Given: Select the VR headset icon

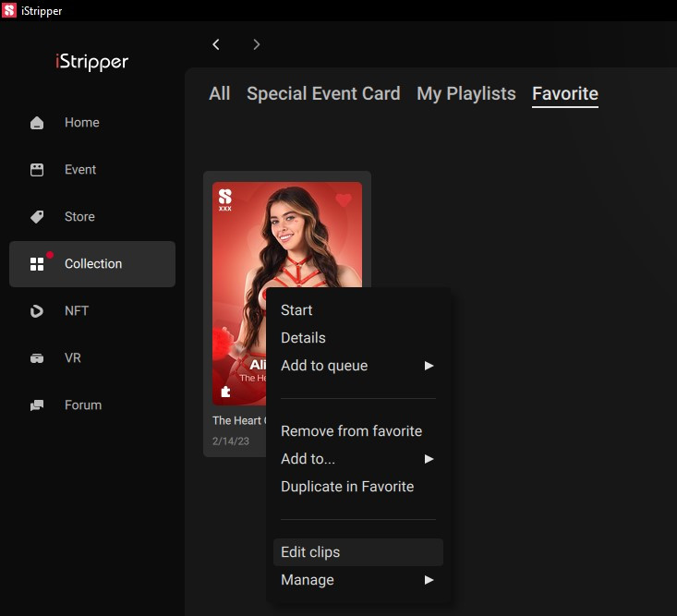Looking at the screenshot, I should click(x=37, y=358).
